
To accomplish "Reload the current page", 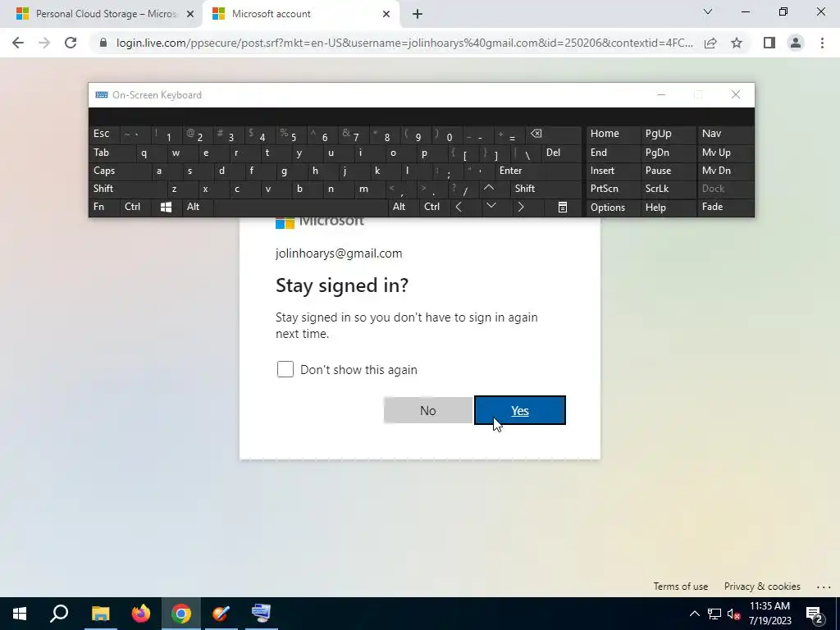I will (x=71, y=43).
